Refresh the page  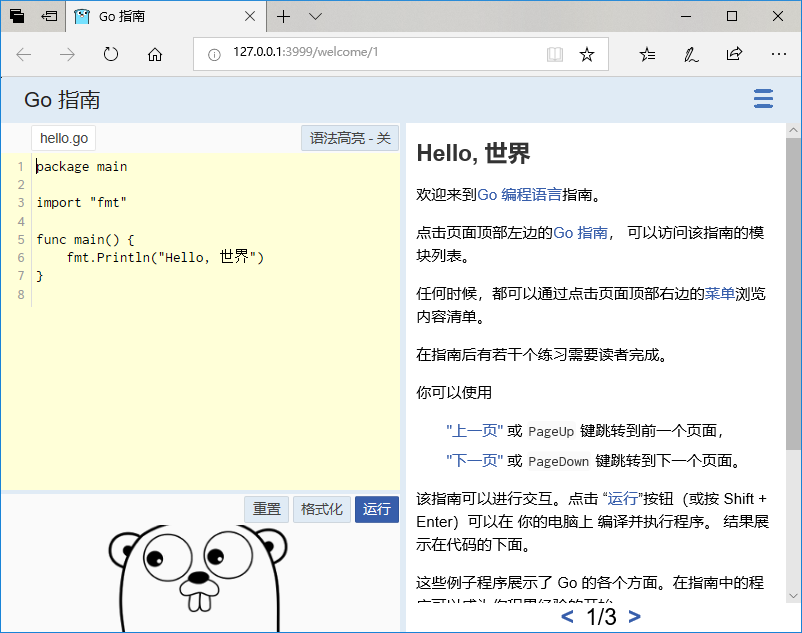(x=111, y=54)
